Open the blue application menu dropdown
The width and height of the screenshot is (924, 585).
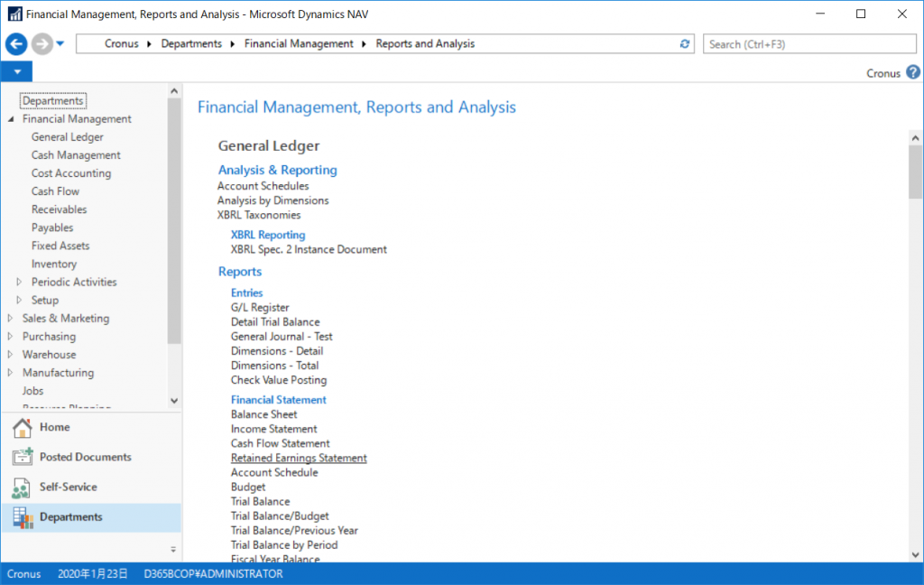coord(16,72)
